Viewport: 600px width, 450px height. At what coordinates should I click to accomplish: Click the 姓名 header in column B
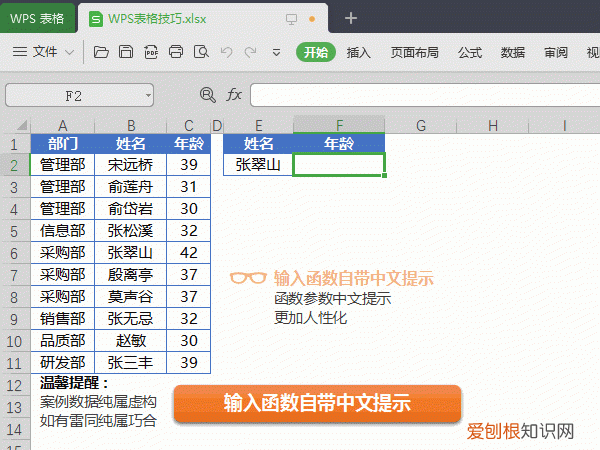(x=130, y=144)
